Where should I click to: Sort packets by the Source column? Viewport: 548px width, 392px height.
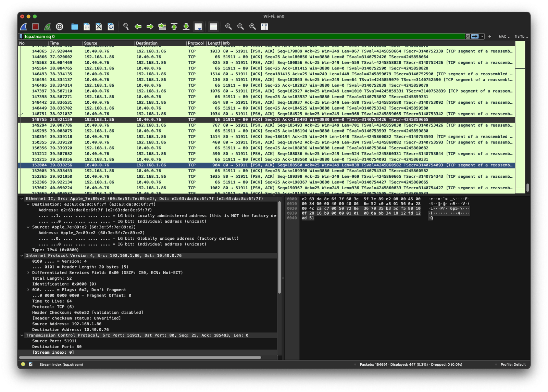coord(91,43)
